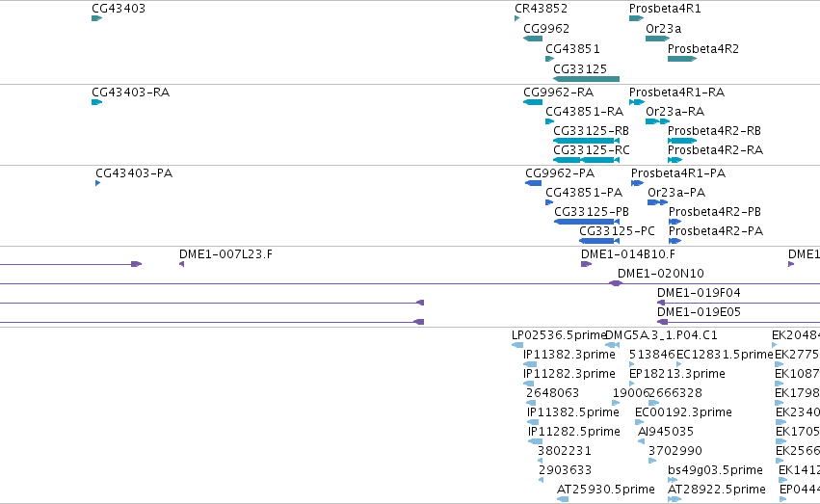The width and height of the screenshot is (820, 504).
Task: Select EST label 3802231
Action: (x=565, y=451)
